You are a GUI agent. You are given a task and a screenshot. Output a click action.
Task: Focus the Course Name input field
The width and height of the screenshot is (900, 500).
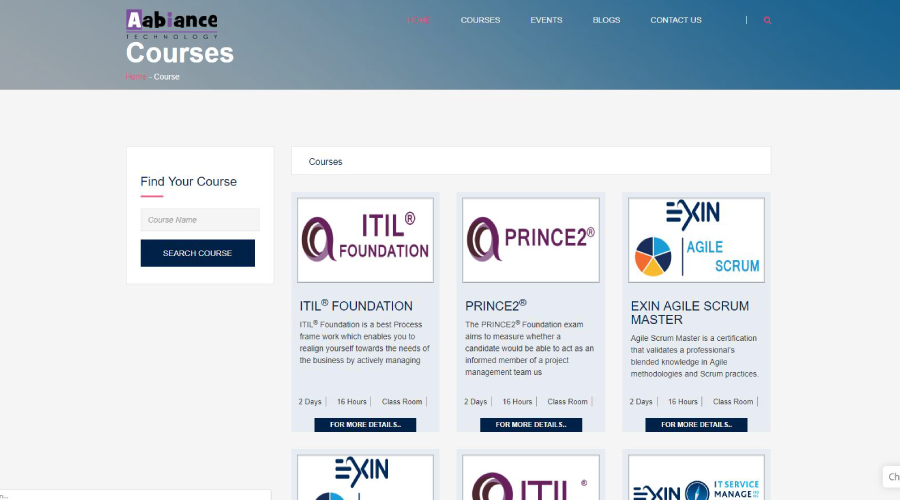200,220
